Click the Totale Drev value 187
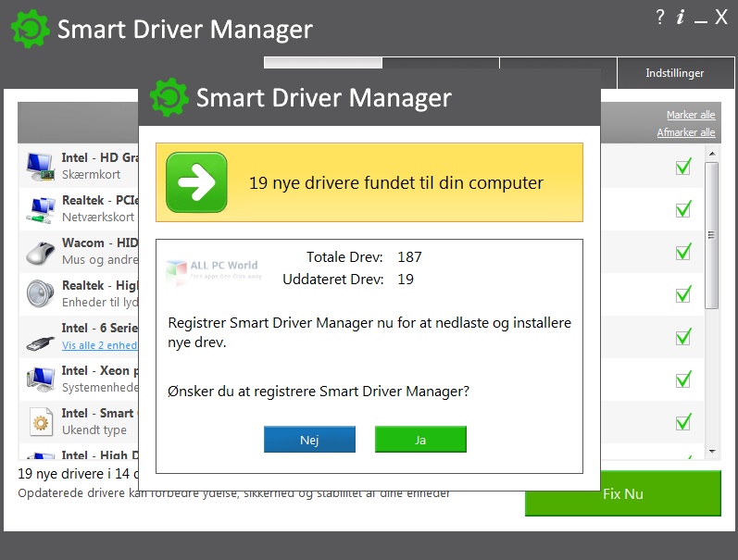This screenshot has height=560, width=738. pos(410,257)
